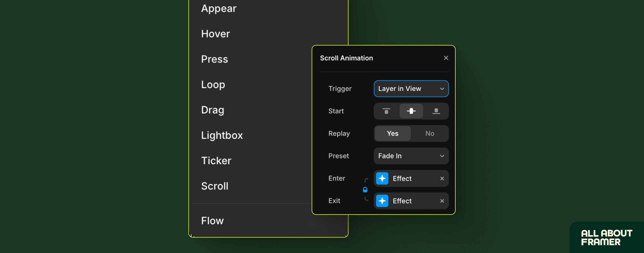This screenshot has height=253, width=644.
Task: Select the start at top icon
Action: [x=386, y=111]
